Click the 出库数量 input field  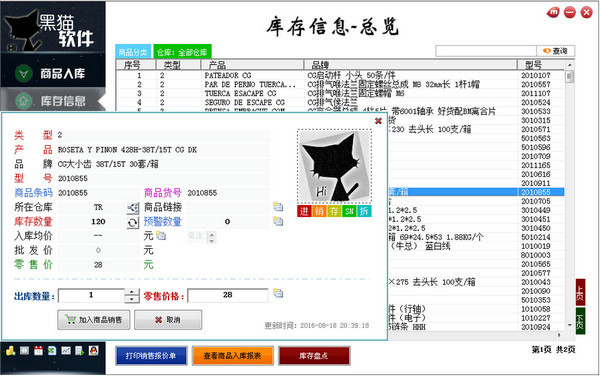point(91,295)
